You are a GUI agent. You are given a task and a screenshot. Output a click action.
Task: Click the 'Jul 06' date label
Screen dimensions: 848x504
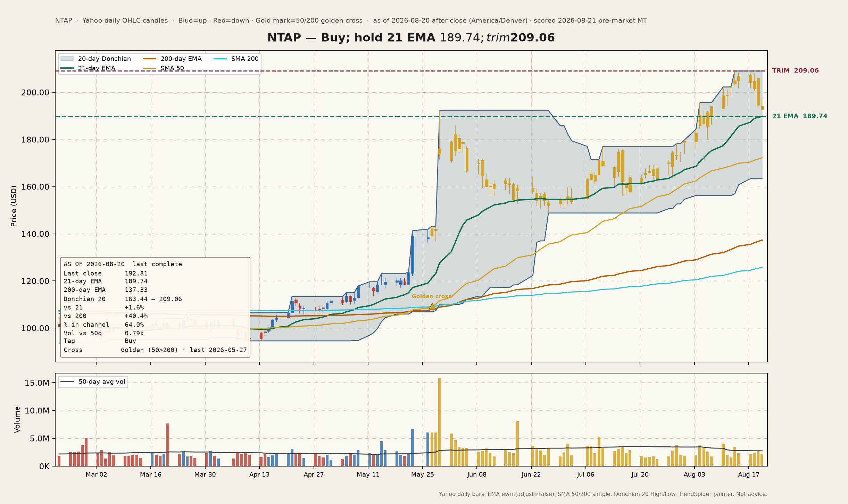[585, 474]
